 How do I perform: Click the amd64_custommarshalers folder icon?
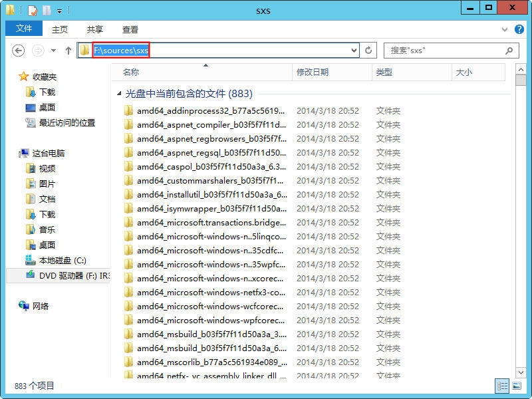(x=128, y=180)
